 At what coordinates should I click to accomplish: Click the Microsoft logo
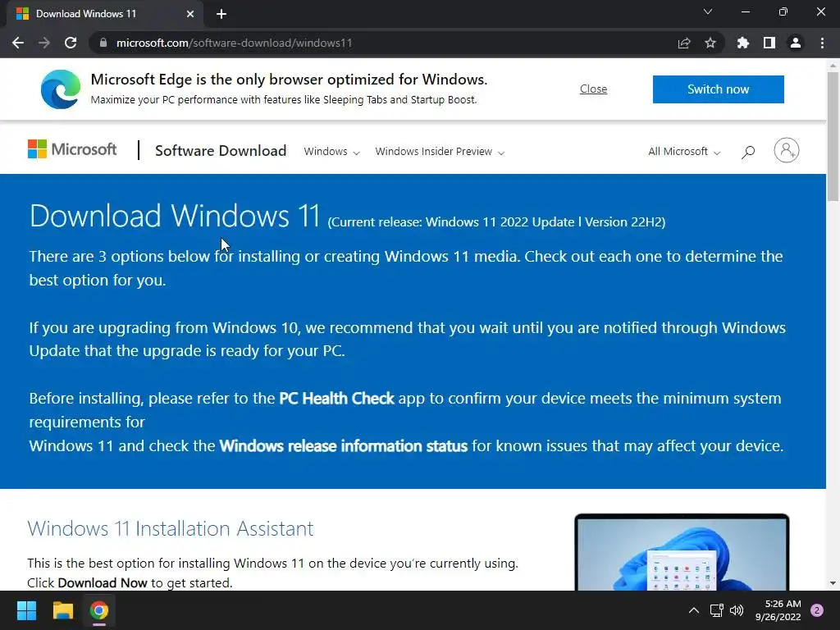click(x=72, y=149)
